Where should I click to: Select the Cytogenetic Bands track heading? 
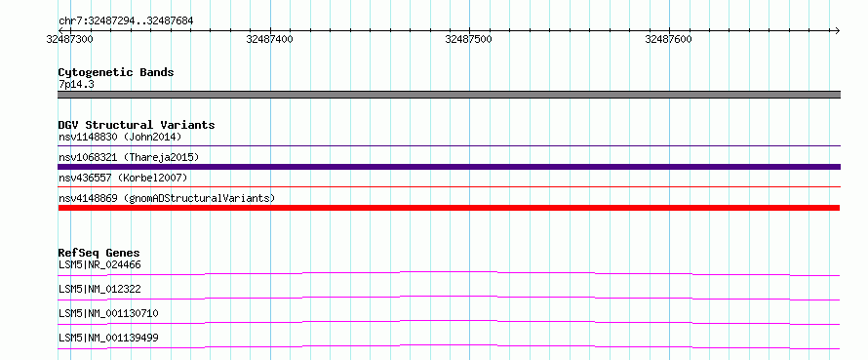116,72
